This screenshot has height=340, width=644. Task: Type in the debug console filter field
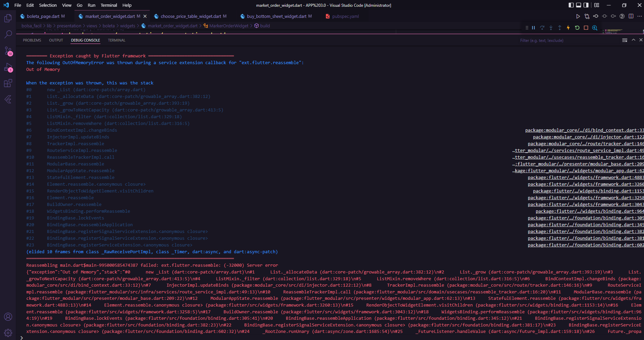(556, 40)
